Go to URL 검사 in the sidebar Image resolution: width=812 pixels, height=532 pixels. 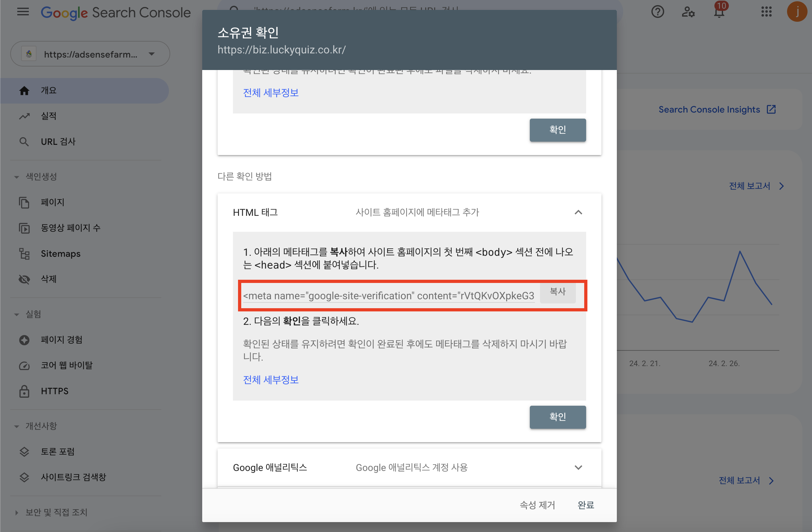pyautogui.click(x=84, y=142)
